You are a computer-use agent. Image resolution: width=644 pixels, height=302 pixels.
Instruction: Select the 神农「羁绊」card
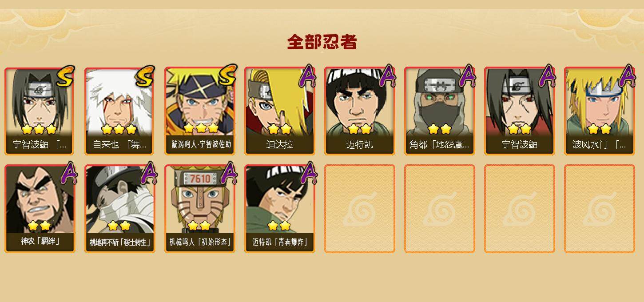(x=40, y=209)
